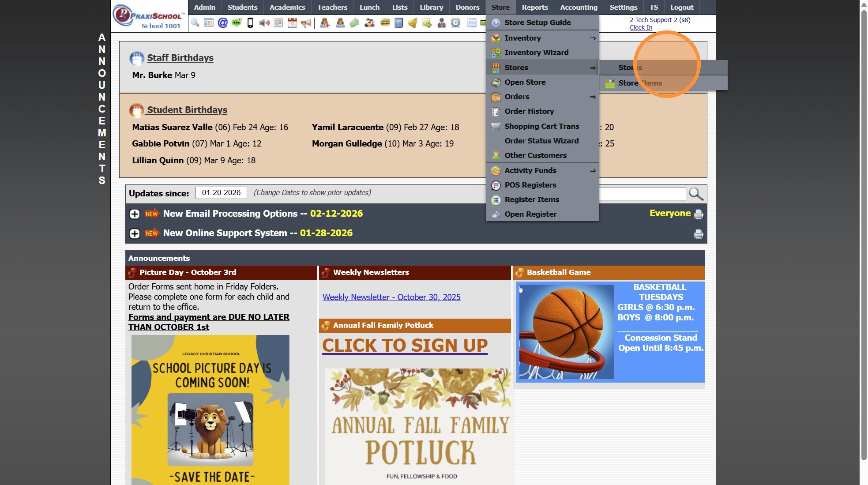
Task: Open the hamburger lunch toolbar icon
Action: (x=385, y=23)
